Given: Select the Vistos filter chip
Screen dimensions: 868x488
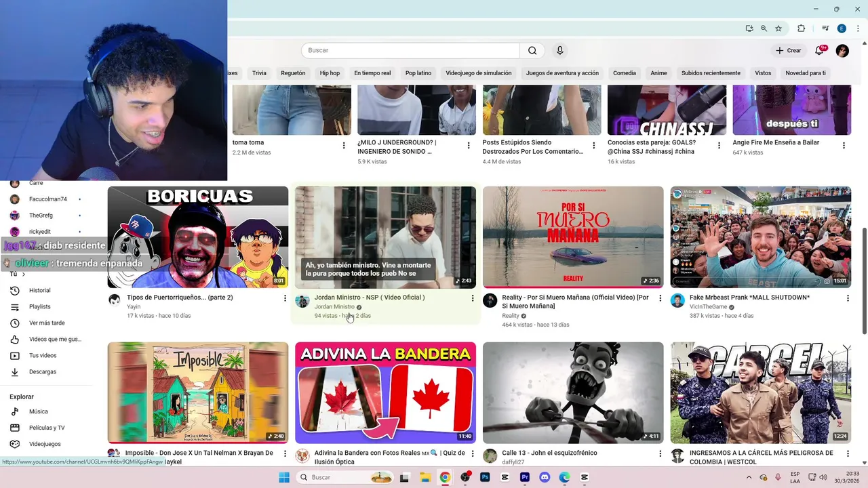Looking at the screenshot, I should pyautogui.click(x=763, y=73).
